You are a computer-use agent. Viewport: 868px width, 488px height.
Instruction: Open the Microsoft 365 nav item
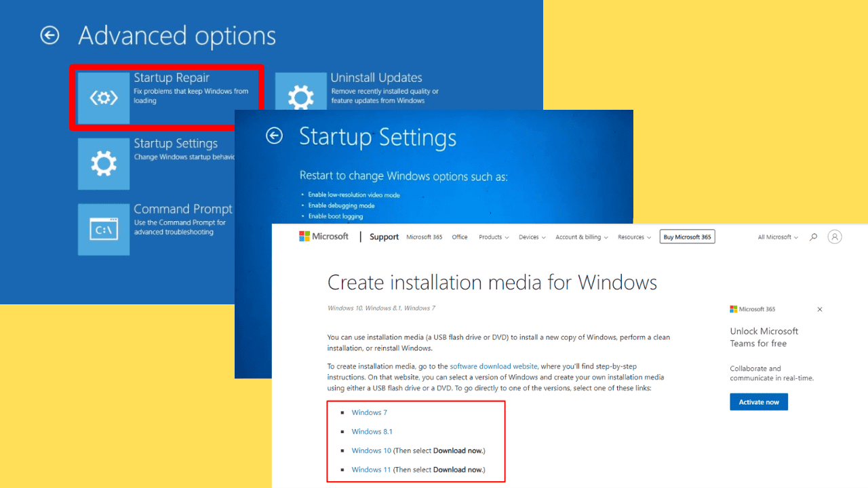(424, 237)
